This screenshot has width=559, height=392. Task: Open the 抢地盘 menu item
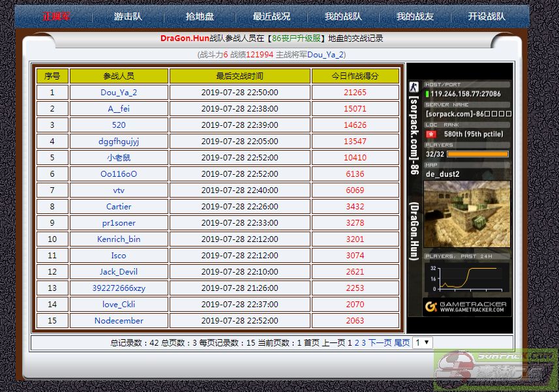pyautogui.click(x=200, y=16)
